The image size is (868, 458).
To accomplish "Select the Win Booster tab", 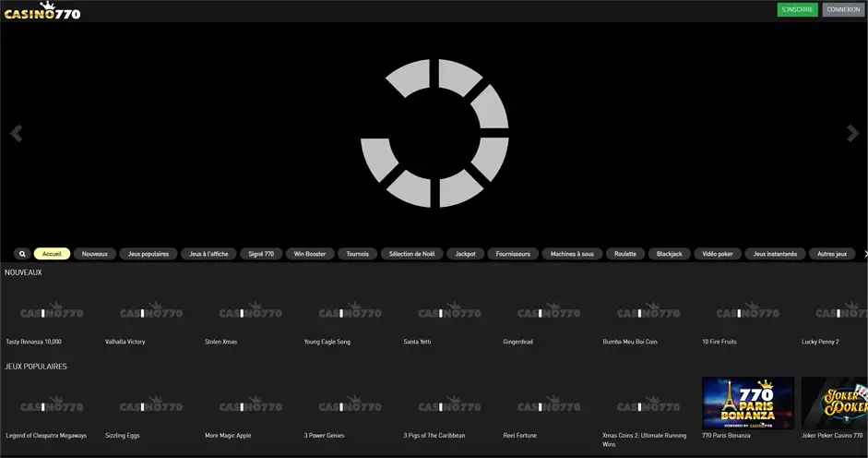I will click(309, 253).
